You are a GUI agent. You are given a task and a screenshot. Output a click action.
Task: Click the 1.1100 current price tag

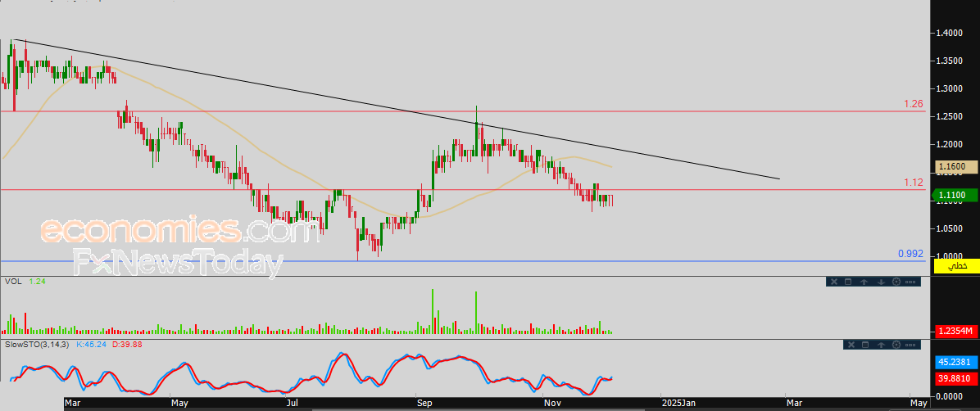[955, 196]
